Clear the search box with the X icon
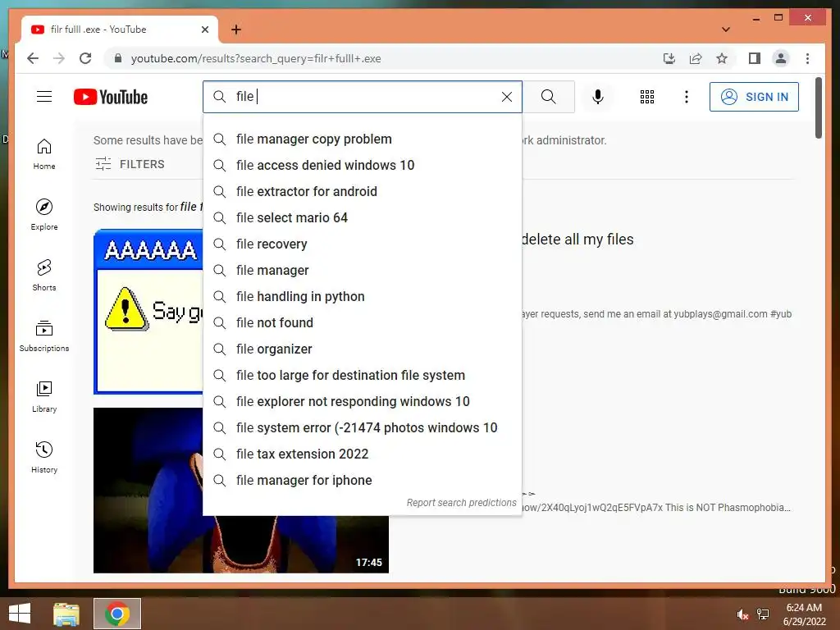840x630 pixels. (x=507, y=97)
